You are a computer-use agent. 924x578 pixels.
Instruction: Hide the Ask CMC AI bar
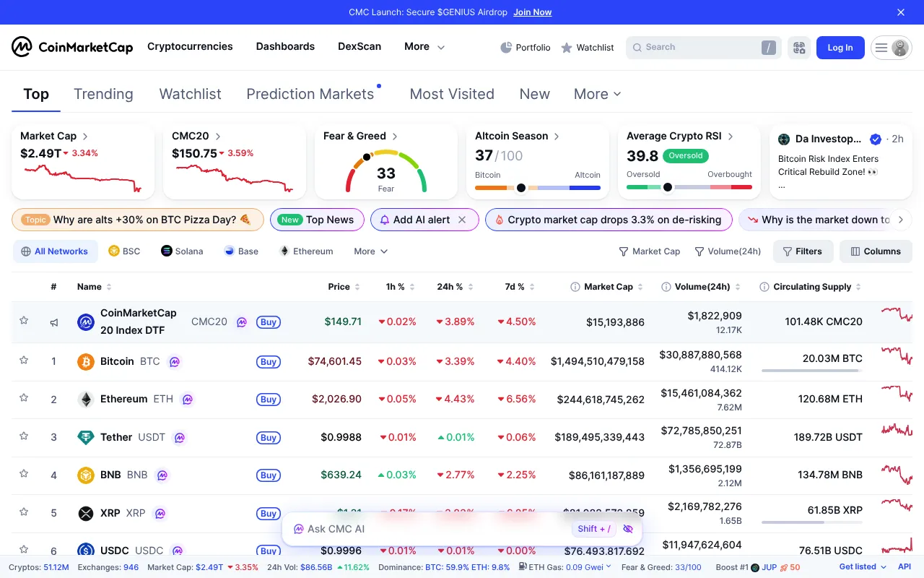point(627,529)
